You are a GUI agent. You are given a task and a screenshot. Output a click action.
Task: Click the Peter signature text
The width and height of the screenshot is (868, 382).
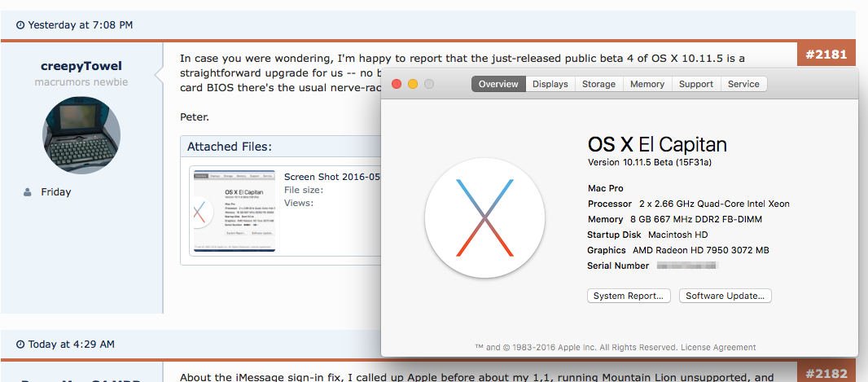point(195,117)
